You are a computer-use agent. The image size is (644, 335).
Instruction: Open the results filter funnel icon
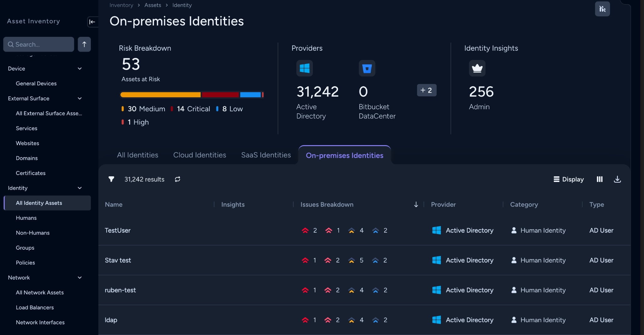pos(111,179)
